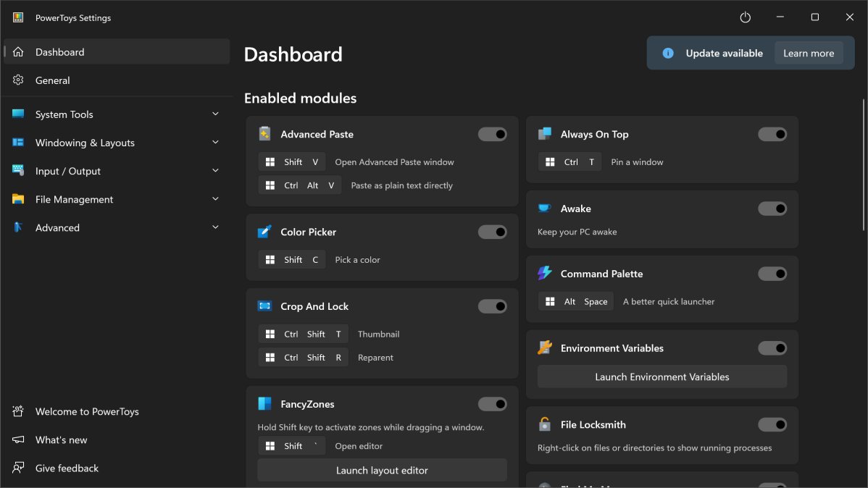Click Launch Environment Variables button
This screenshot has height=488, width=868.
(662, 376)
